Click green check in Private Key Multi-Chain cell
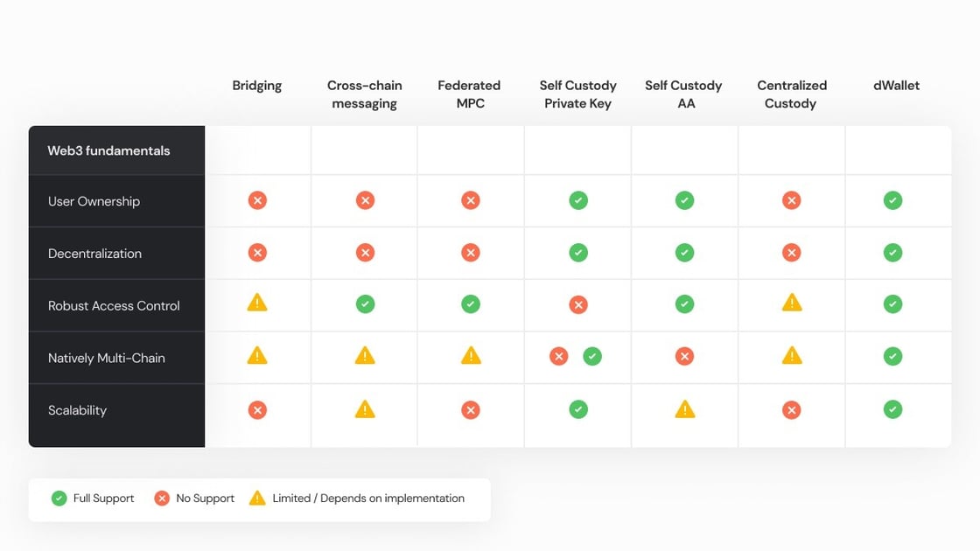The image size is (980, 551). 592,356
